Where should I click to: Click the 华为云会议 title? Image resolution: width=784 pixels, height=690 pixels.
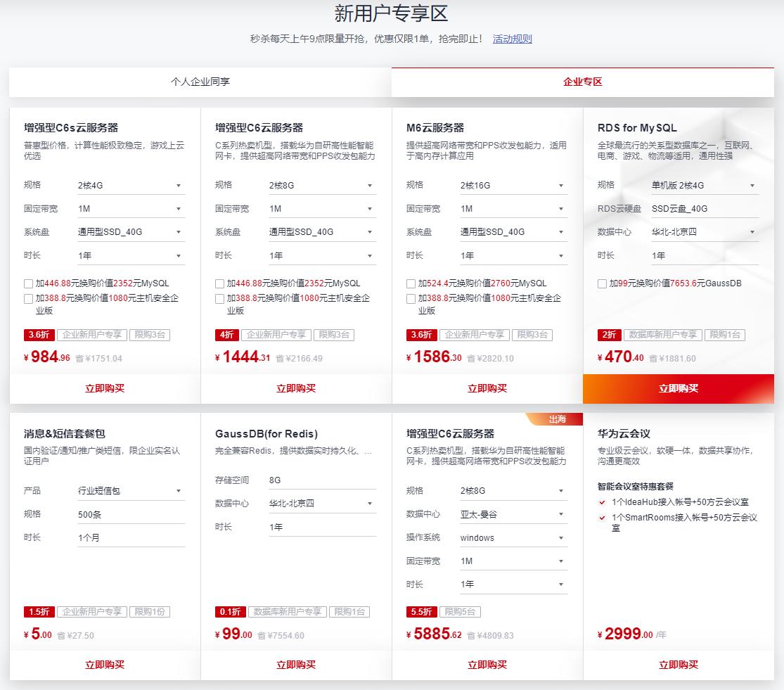point(624,434)
